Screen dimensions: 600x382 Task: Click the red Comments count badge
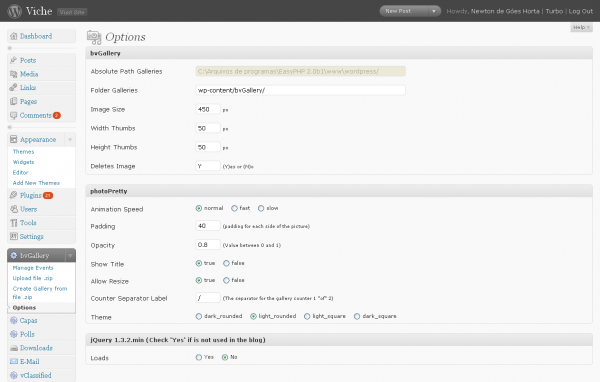click(57, 115)
